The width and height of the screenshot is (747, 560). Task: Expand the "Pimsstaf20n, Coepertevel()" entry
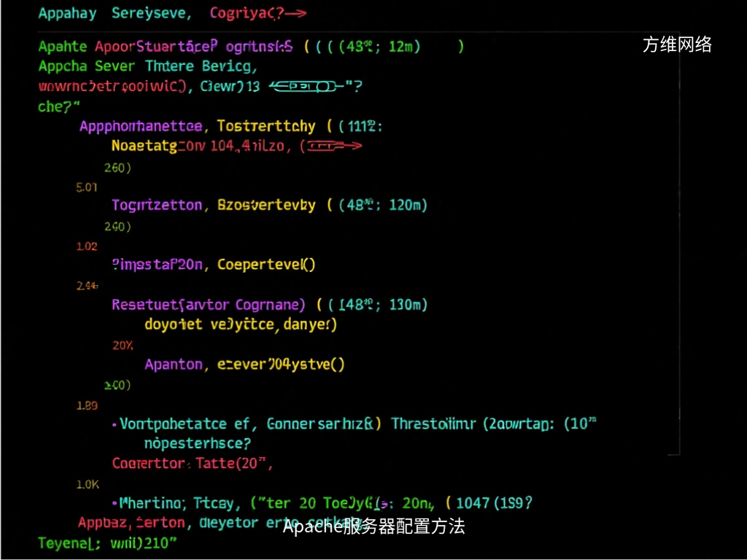[x=213, y=264]
